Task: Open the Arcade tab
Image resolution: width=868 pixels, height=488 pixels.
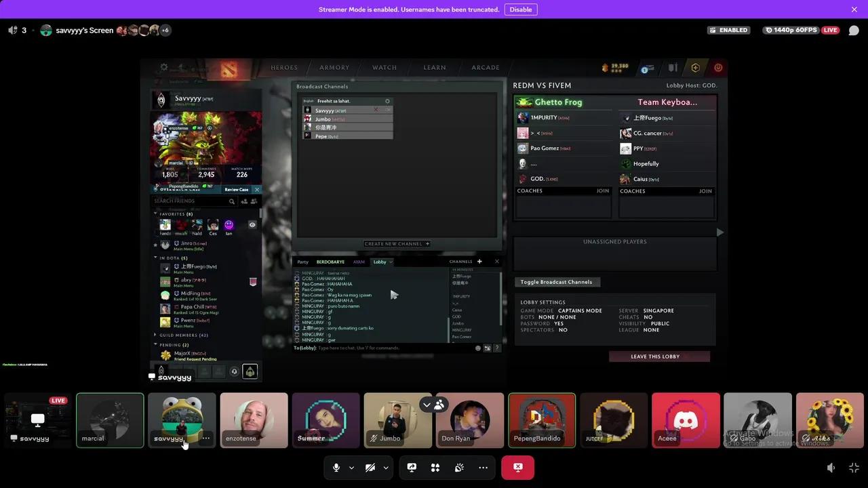Action: [x=486, y=68]
